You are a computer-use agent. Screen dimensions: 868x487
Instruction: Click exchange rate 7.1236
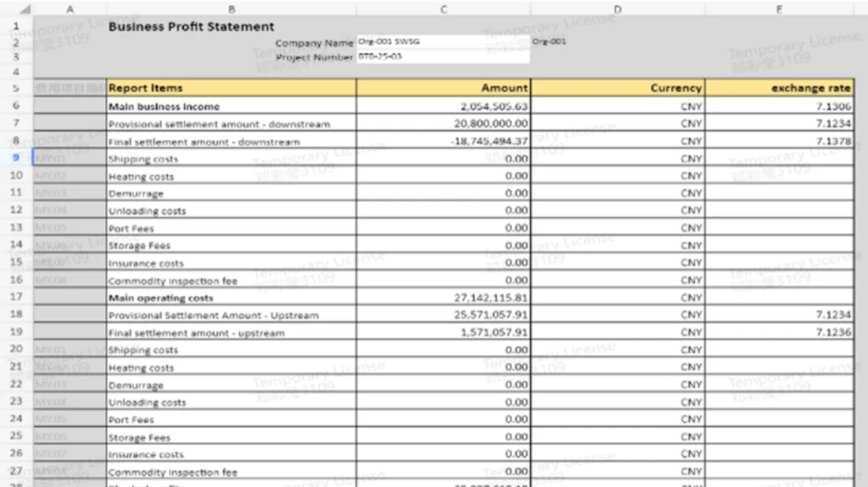coord(780,332)
